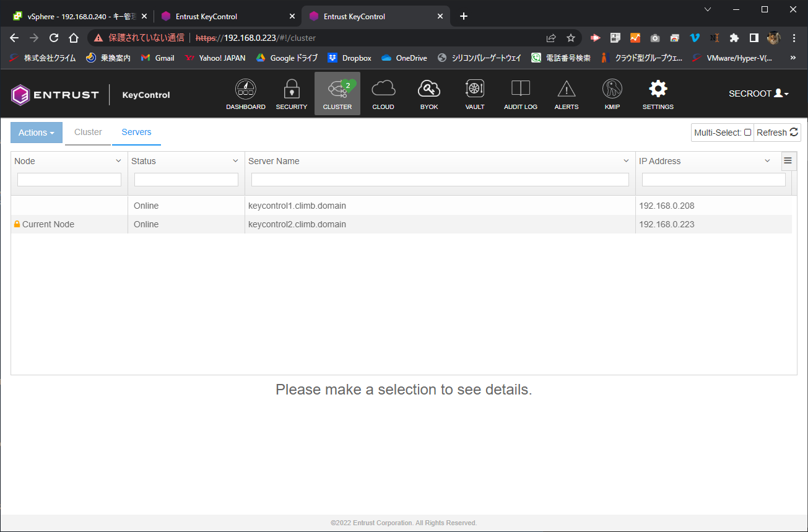
Task: Reload the page with browser refresh icon
Action: (x=54, y=38)
